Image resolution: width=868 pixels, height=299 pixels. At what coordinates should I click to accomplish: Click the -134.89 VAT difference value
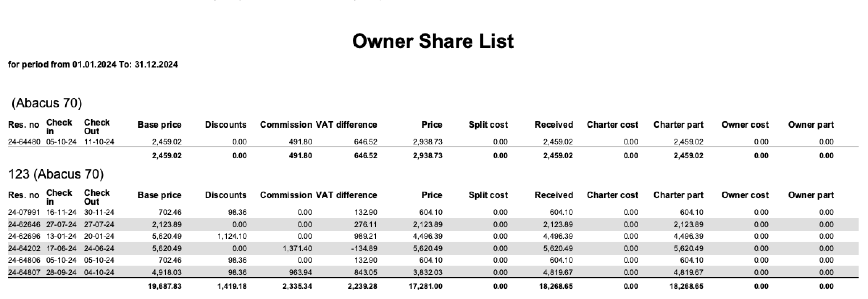point(363,249)
